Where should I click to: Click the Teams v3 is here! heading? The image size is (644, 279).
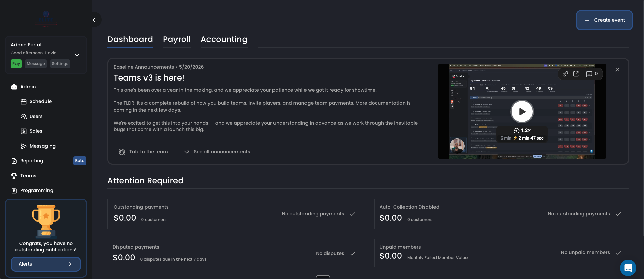click(x=149, y=78)
